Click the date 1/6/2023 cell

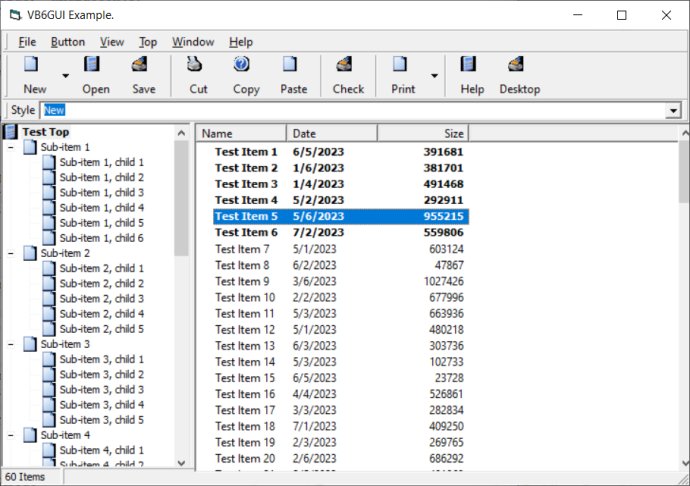pyautogui.click(x=318, y=168)
